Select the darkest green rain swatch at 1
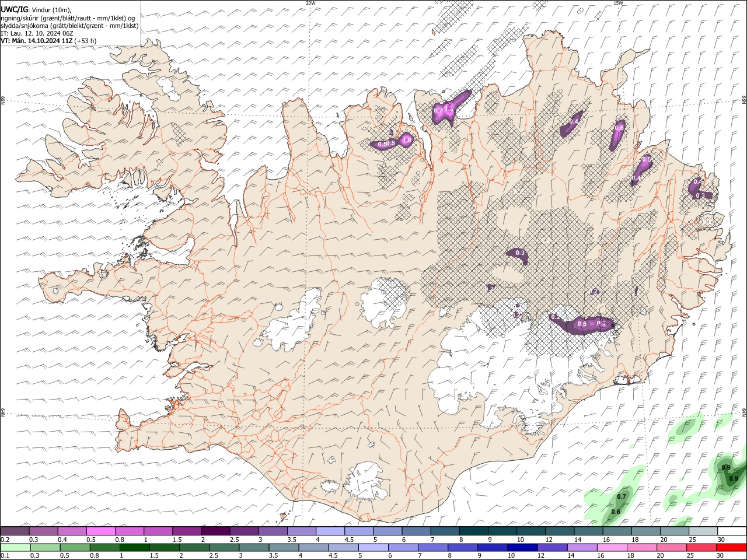 134,547
